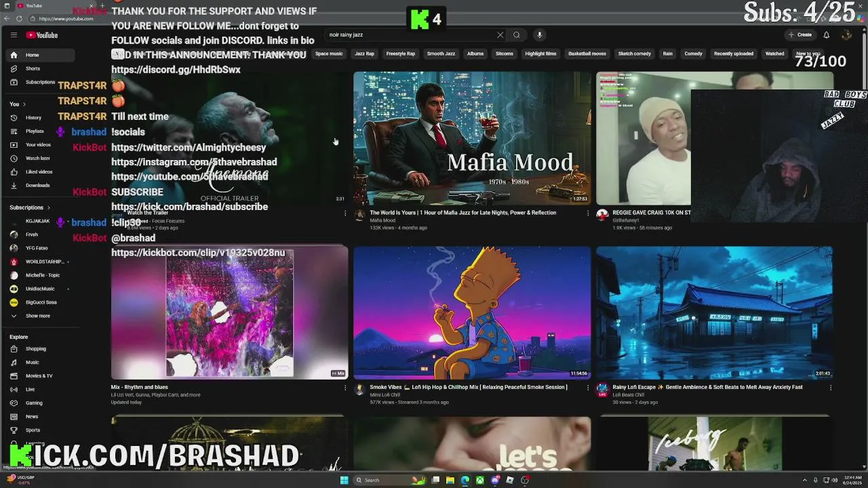868x488 pixels.
Task: Select the Comedy filter chip
Action: tap(693, 54)
